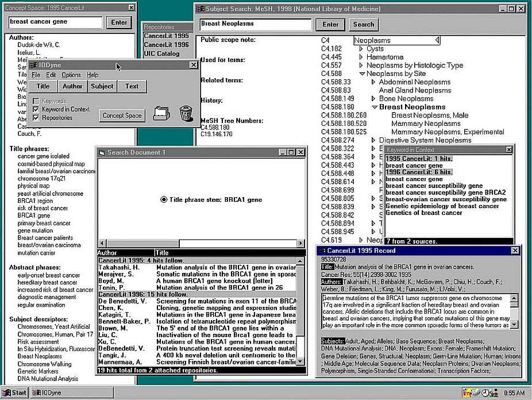Screen dimensions: 532x400
Task: Click the Search button in Subject Search
Action: coord(363,25)
